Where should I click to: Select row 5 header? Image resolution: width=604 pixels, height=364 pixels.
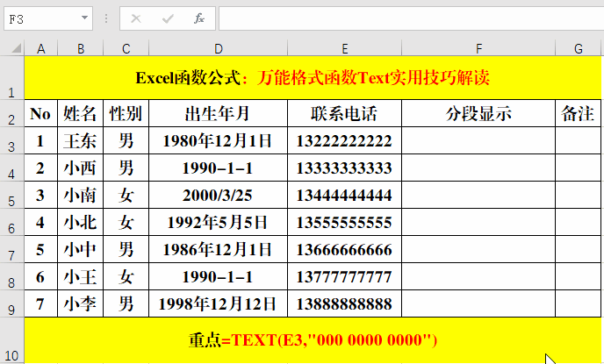[12, 195]
